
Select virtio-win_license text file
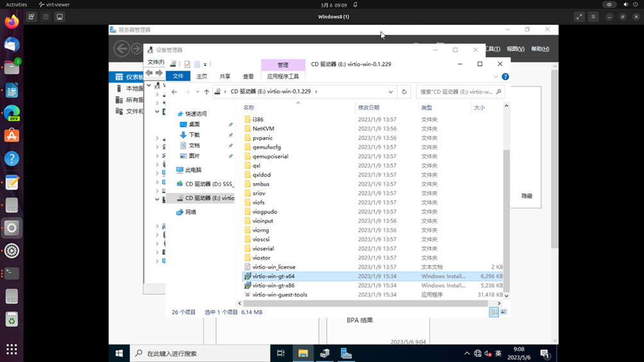click(x=273, y=267)
